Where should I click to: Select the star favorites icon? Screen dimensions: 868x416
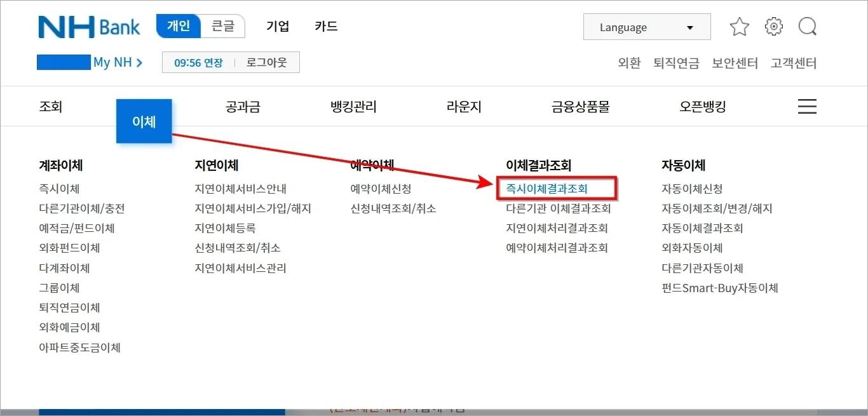(x=739, y=26)
